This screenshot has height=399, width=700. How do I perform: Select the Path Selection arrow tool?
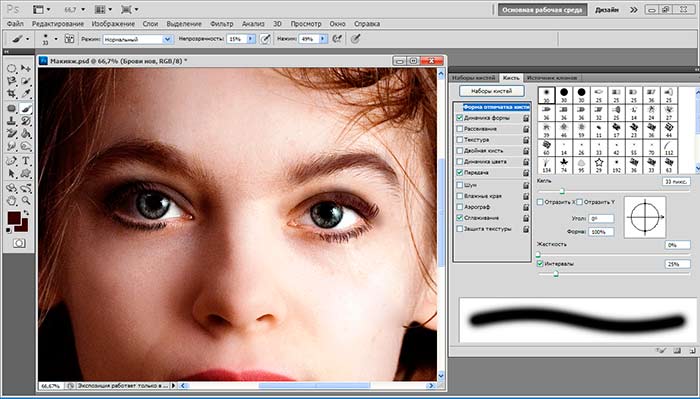(x=12, y=173)
